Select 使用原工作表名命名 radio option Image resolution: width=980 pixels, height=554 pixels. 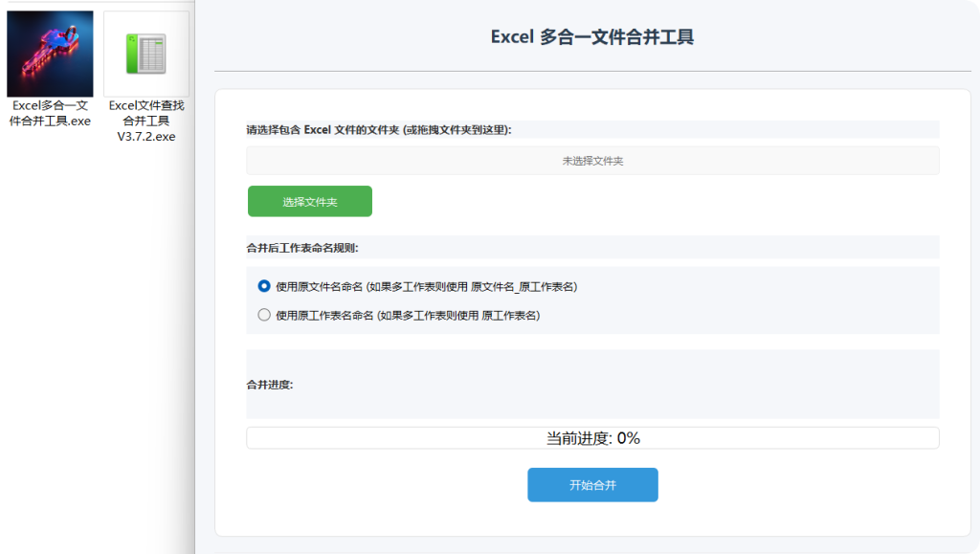tap(264, 315)
